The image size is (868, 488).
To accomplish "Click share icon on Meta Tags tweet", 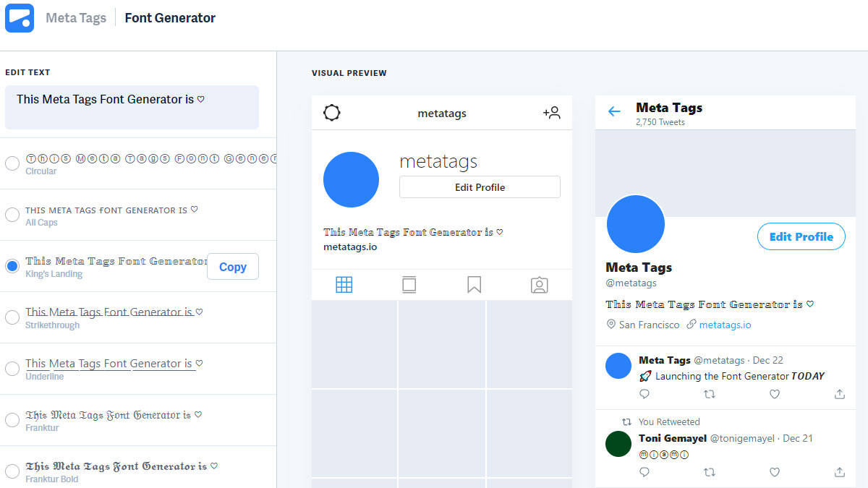I will pos(840,394).
